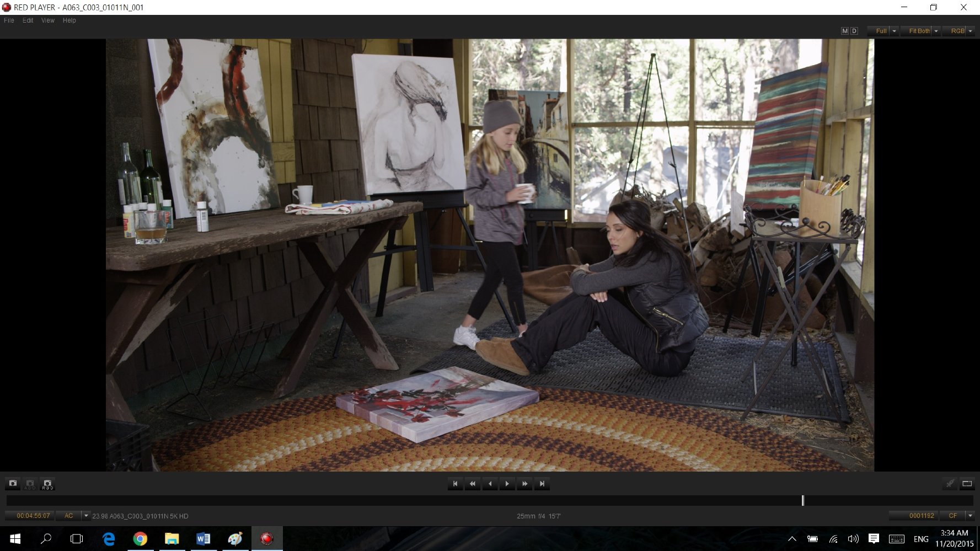980x551 pixels.
Task: Click the ENG input language indicator
Action: [921, 539]
